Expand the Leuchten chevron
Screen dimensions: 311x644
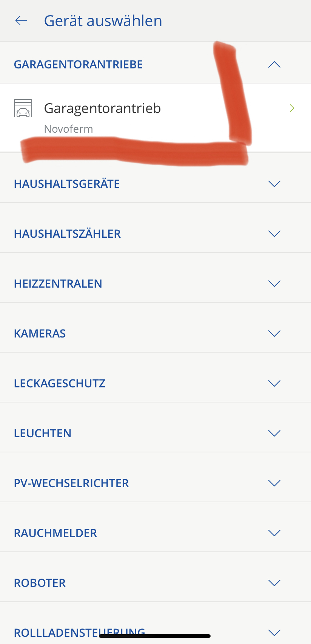click(274, 433)
